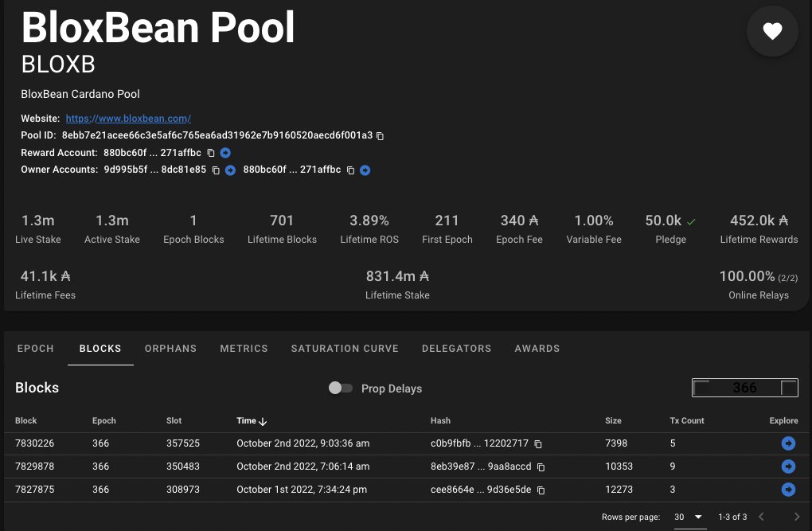Sort by the Block column header
The height and width of the screenshot is (531, 812).
(x=26, y=420)
